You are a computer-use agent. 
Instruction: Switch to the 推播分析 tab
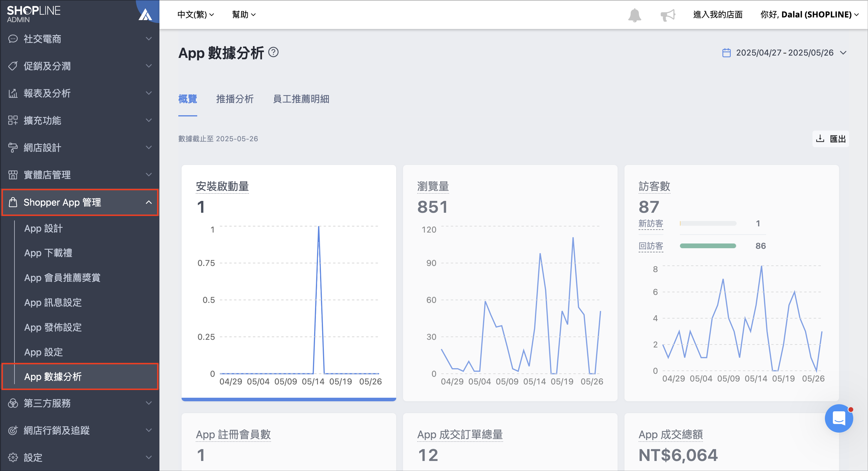click(x=235, y=99)
